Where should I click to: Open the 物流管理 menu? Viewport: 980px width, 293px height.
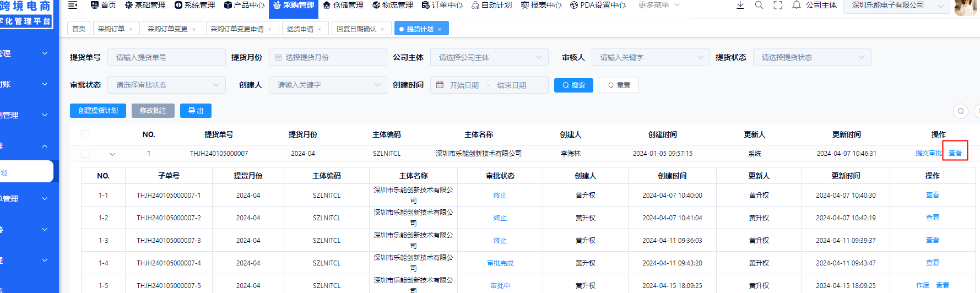tap(393, 5)
